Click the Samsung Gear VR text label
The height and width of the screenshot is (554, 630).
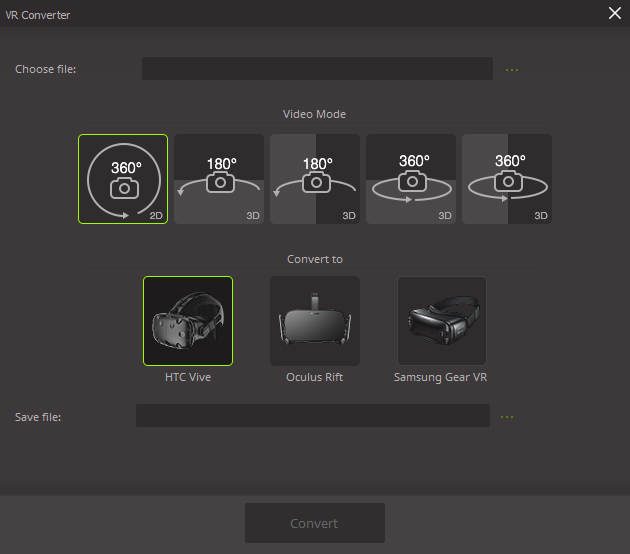click(442, 377)
